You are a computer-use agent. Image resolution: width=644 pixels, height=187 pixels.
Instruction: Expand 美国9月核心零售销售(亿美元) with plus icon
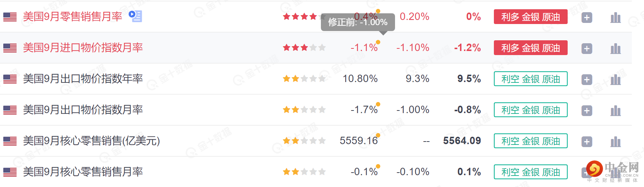[x=586, y=142]
